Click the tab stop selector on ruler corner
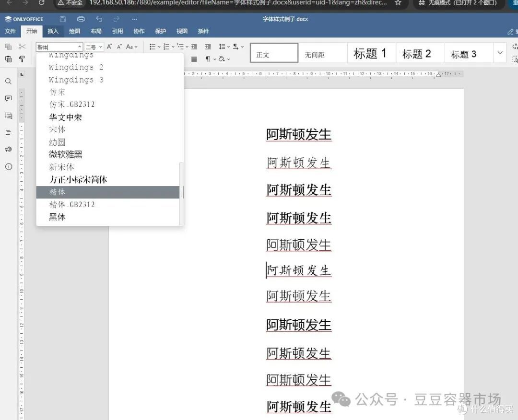The width and height of the screenshot is (518, 420). tap(22, 74)
